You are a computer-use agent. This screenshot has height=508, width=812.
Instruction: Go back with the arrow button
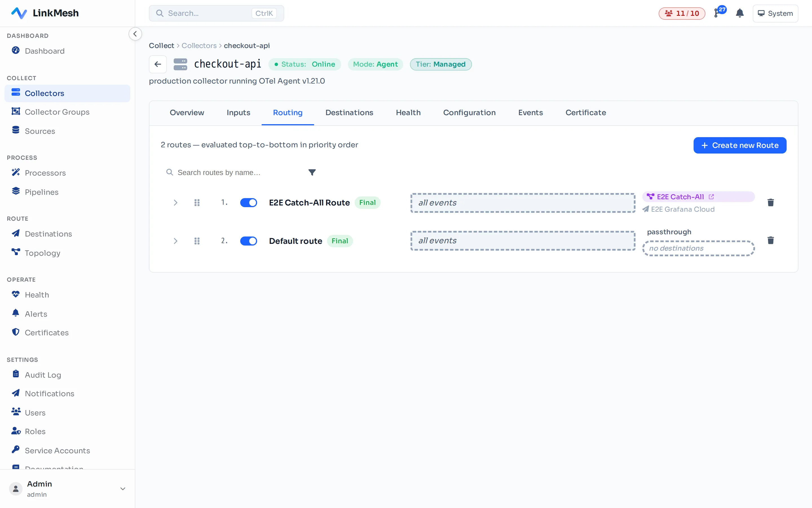click(158, 64)
